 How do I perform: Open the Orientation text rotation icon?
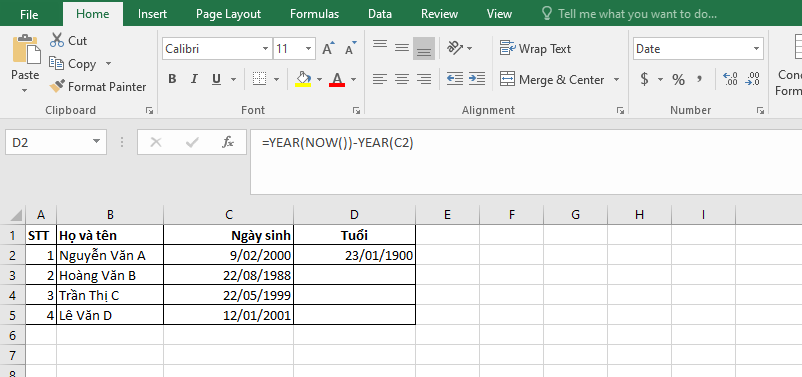(x=455, y=48)
